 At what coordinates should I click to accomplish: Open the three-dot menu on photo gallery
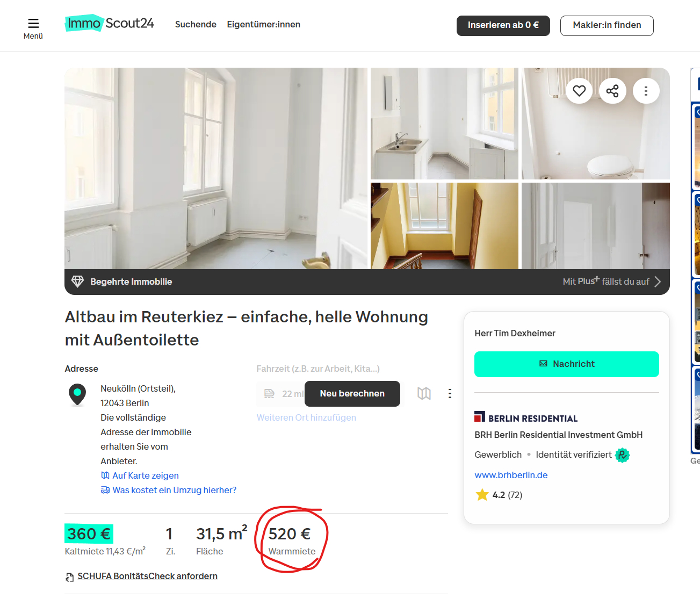point(646,91)
